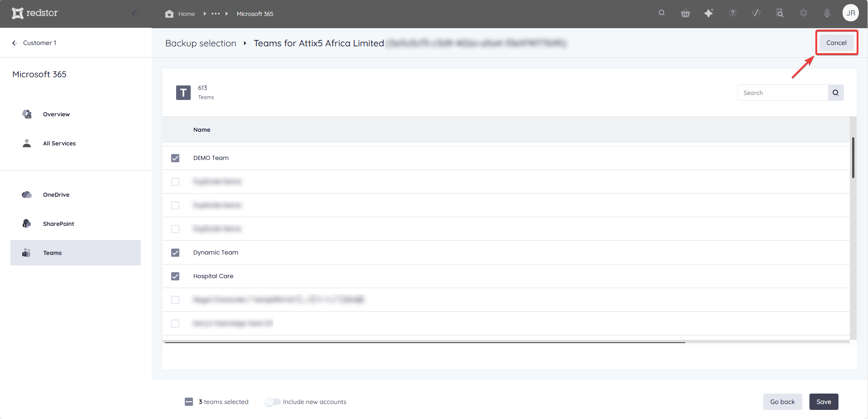
Task: Click Go back button
Action: point(782,402)
